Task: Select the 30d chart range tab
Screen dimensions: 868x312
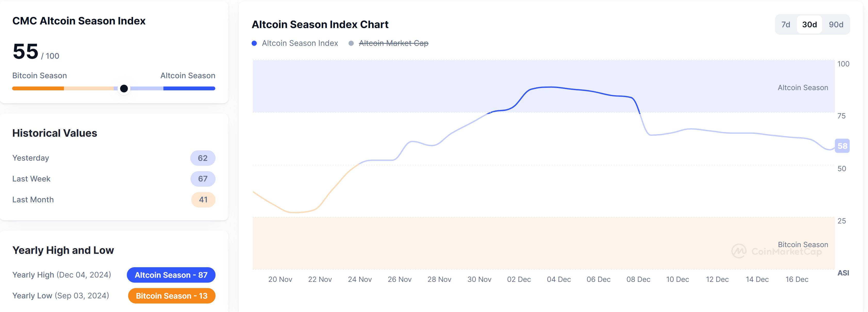Action: [x=809, y=24]
